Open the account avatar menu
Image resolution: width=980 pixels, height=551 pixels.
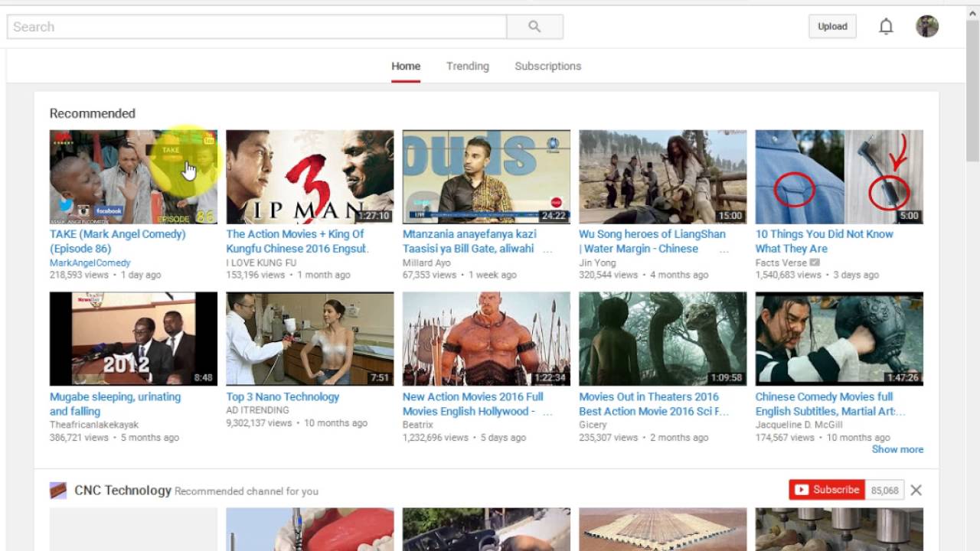pos(927,27)
